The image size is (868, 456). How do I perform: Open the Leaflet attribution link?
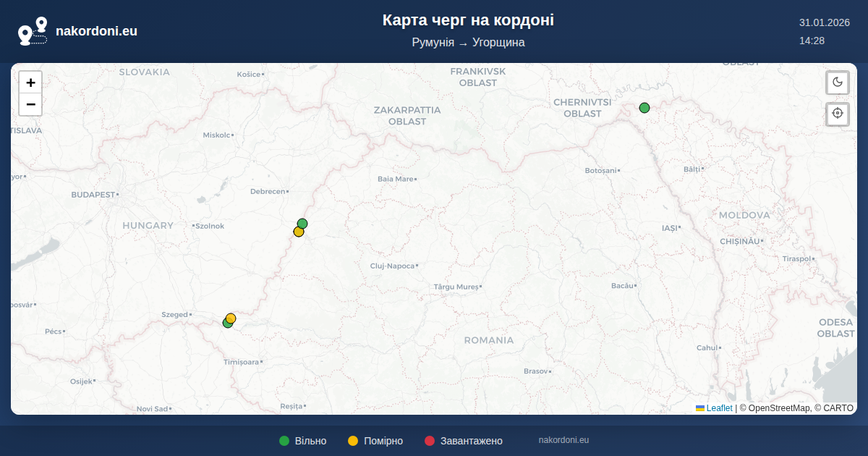(719, 408)
